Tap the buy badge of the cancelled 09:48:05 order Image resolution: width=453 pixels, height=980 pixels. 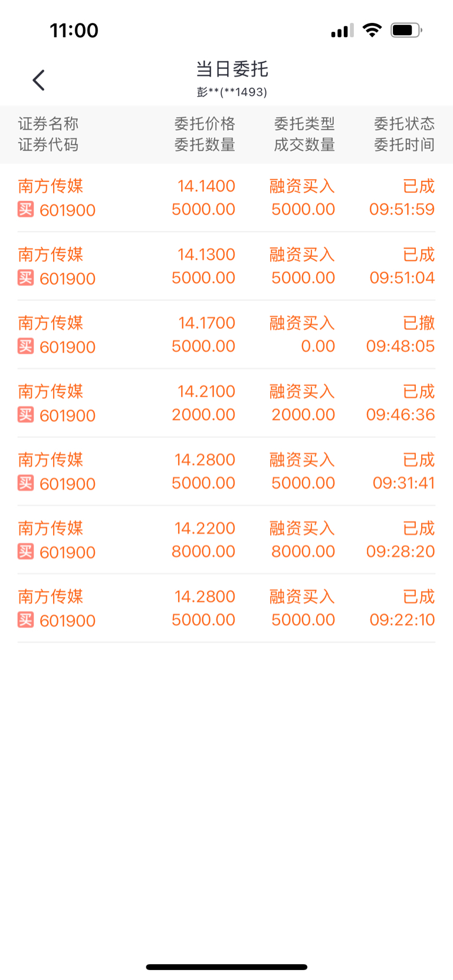pyautogui.click(x=25, y=346)
